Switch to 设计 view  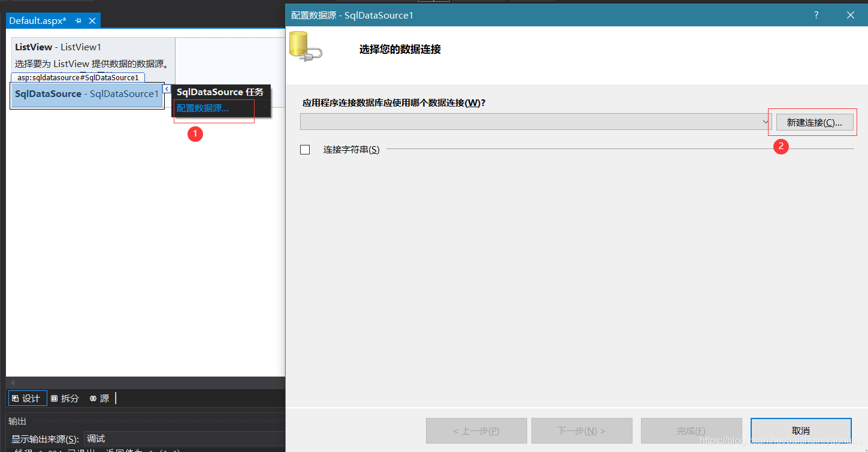(28, 398)
